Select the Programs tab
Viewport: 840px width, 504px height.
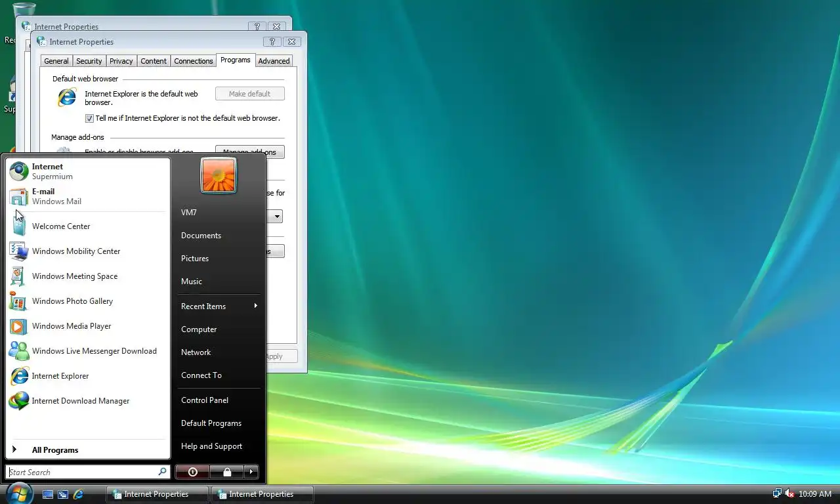(x=236, y=60)
